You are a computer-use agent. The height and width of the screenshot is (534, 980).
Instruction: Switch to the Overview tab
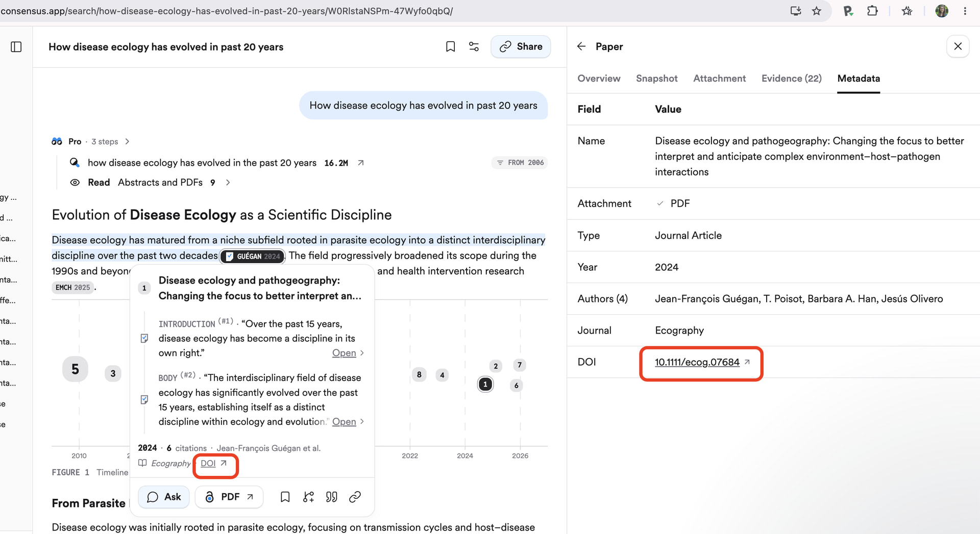click(x=599, y=79)
